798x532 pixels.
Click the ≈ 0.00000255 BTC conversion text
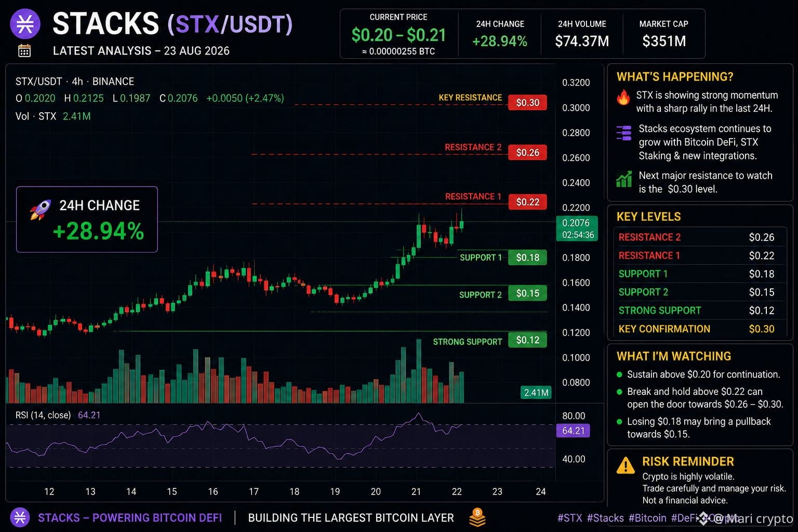coord(398,51)
